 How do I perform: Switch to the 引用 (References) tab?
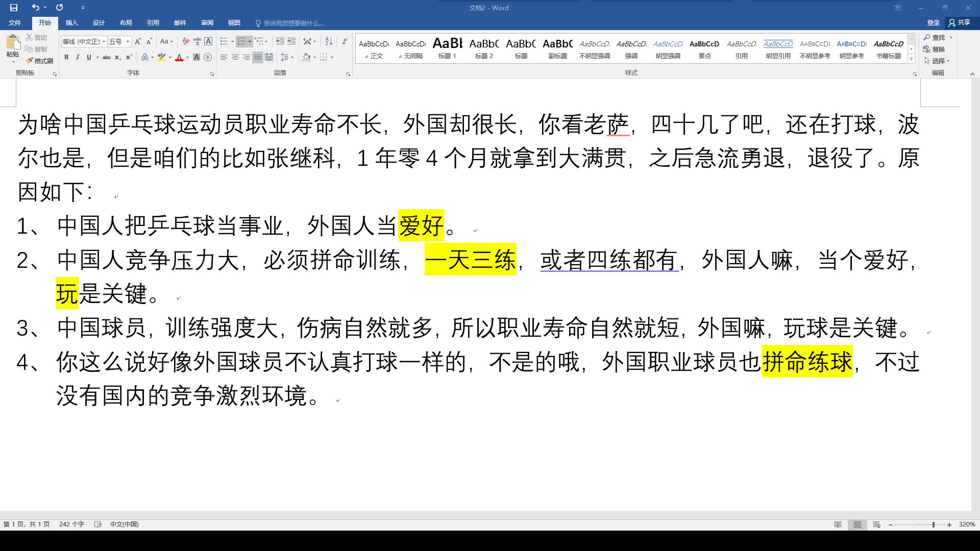pyautogui.click(x=153, y=23)
